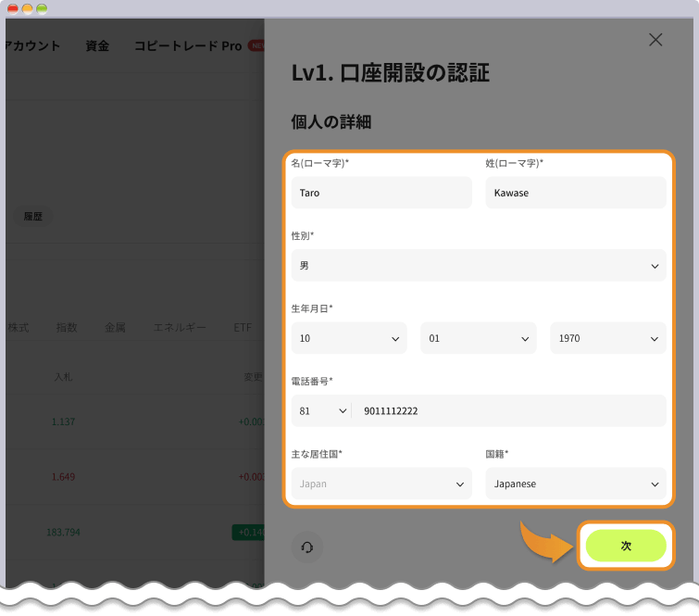Image resolution: width=699 pixels, height=616 pixels.
Task: Switch to the 金属 market tab
Action: tap(115, 327)
